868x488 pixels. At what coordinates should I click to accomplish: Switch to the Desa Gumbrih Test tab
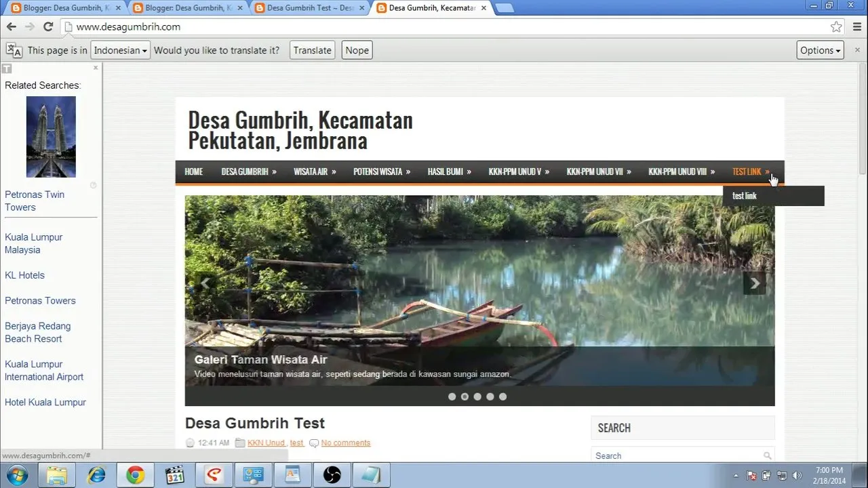309,8
